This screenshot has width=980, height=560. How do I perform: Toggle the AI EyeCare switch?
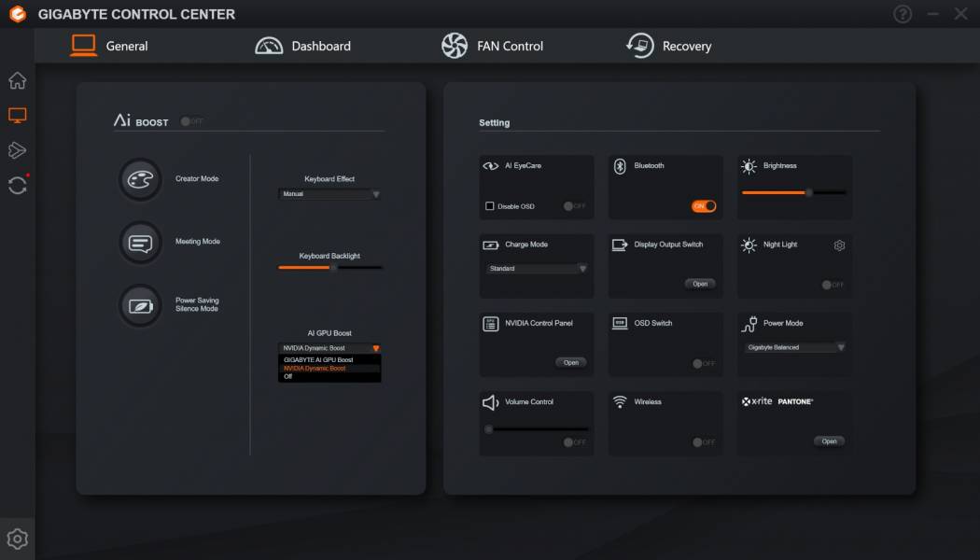(x=574, y=206)
